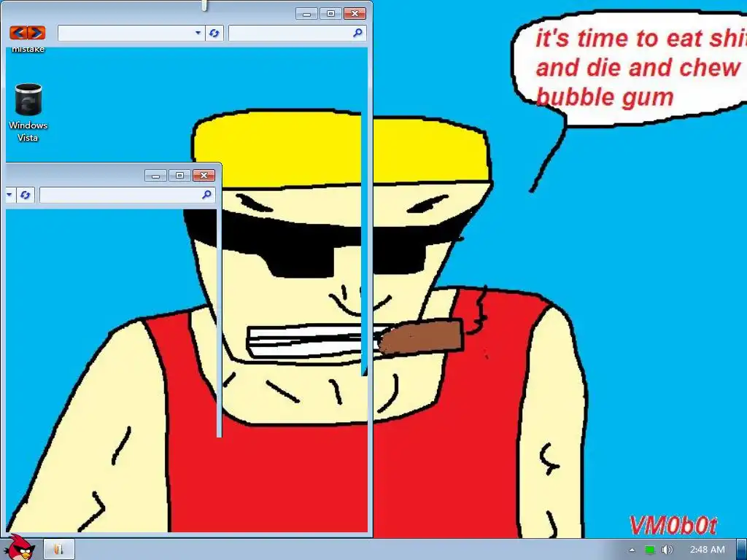747x560 pixels.
Task: Focus the small window's search box
Action: pyautogui.click(x=127, y=195)
